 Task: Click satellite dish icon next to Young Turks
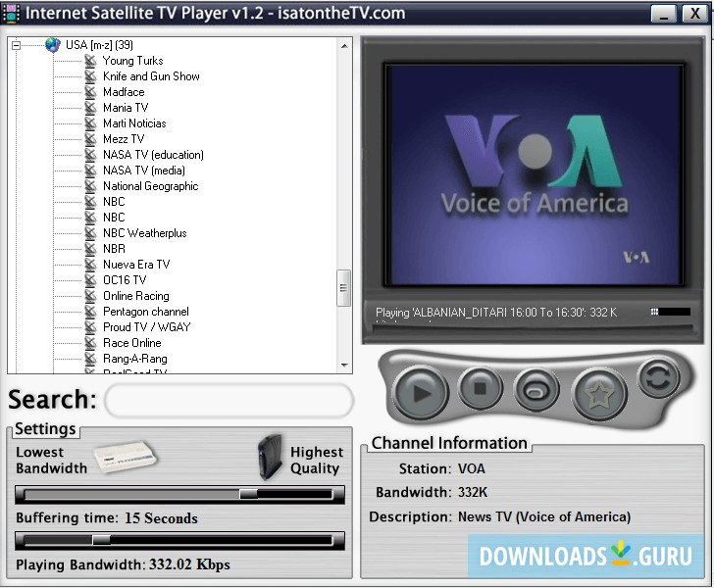coord(90,61)
